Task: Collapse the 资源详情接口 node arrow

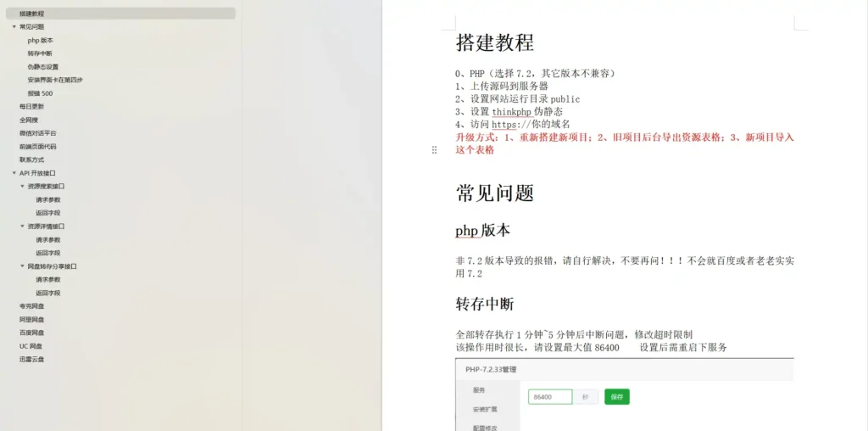Action: [x=23, y=226]
